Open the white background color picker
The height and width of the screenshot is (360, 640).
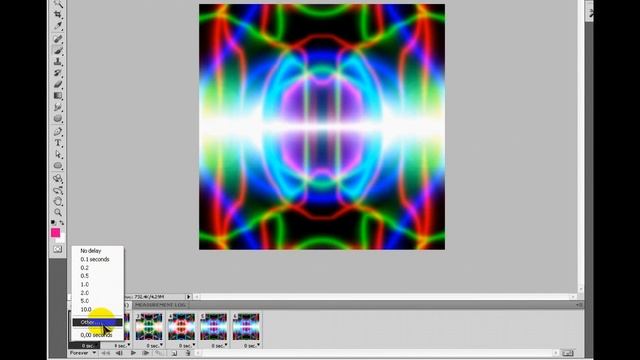pos(62,238)
